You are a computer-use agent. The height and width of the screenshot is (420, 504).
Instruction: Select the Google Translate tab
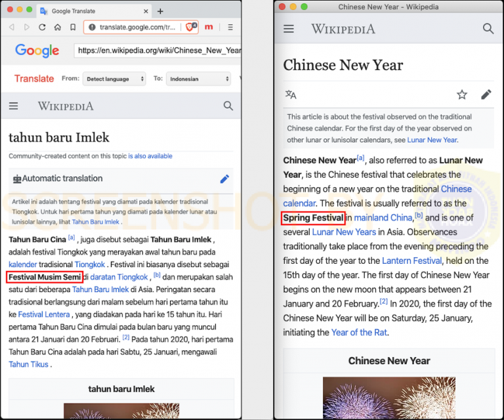[94, 11]
